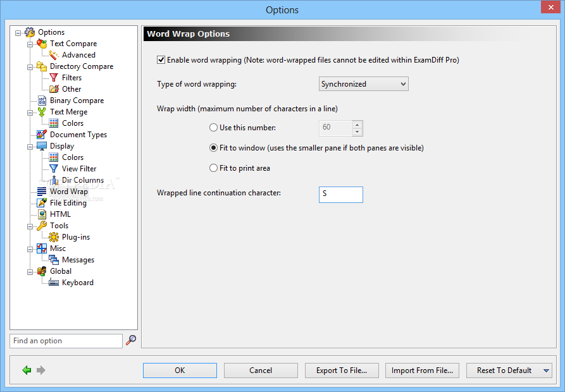565x392 pixels.
Task: Open the Plug-ins options page
Action: (x=76, y=237)
